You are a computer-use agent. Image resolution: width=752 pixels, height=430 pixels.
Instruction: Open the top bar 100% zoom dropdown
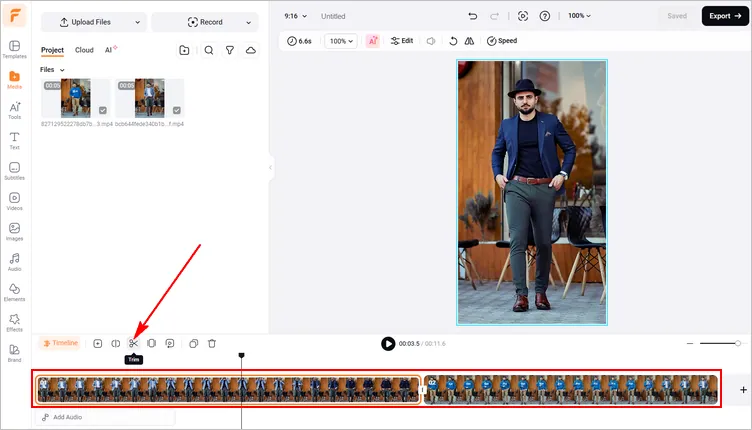coord(579,16)
